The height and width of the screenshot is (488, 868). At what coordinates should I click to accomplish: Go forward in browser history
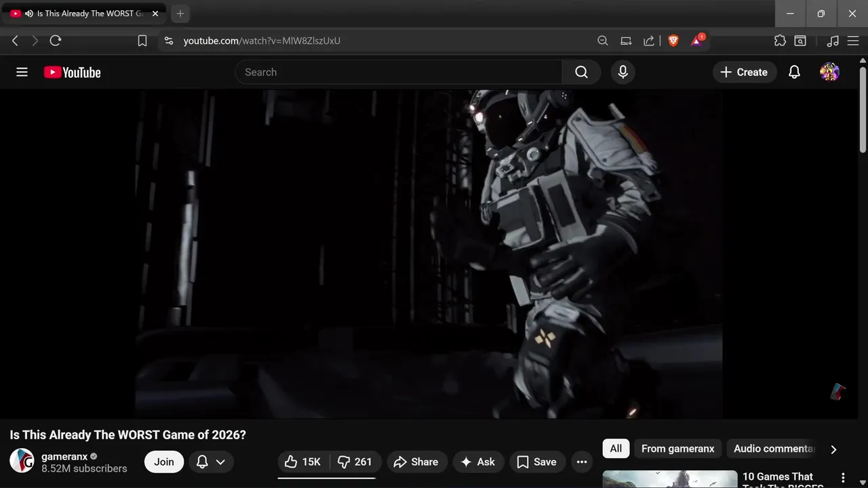(x=35, y=41)
